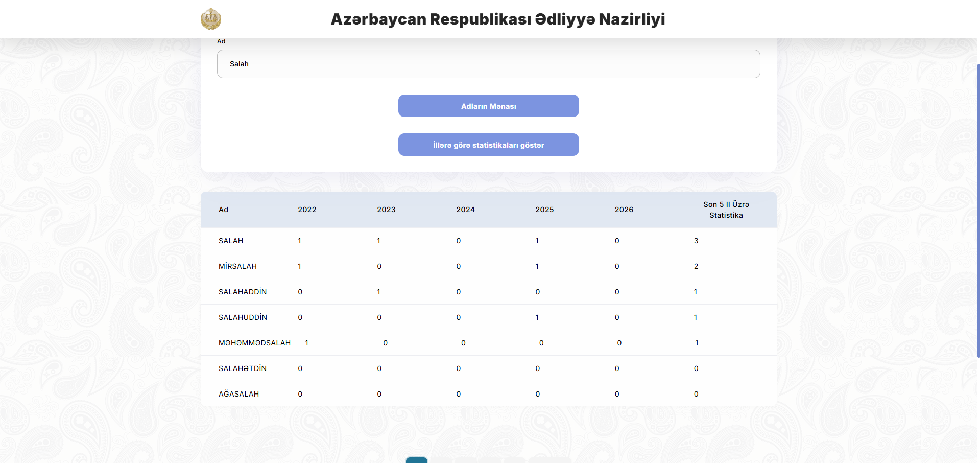The width and height of the screenshot is (980, 463).
Task: Click Son 5 İl Üzrə Statistika header
Action: click(726, 210)
